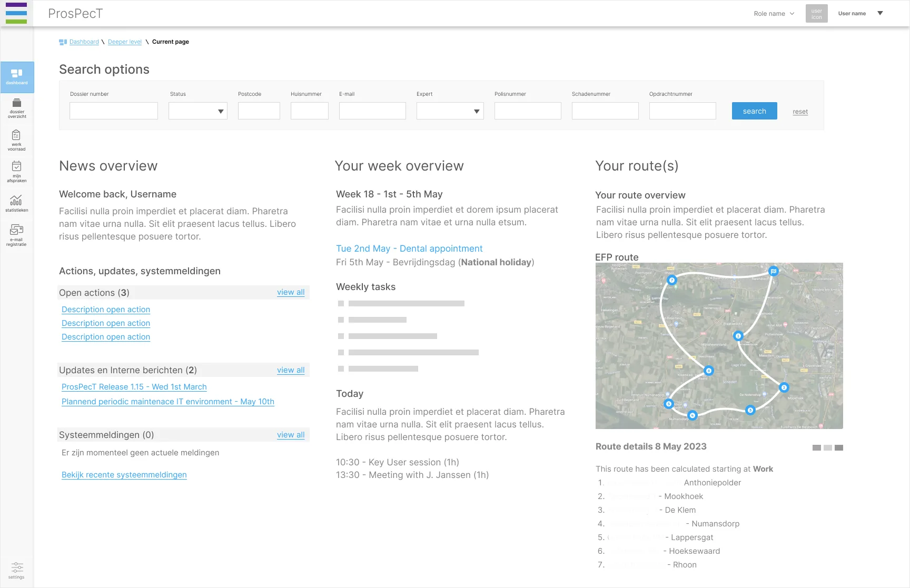This screenshot has height=588, width=910.
Task: Go to Deeper level breadcrumb
Action: [x=125, y=42]
